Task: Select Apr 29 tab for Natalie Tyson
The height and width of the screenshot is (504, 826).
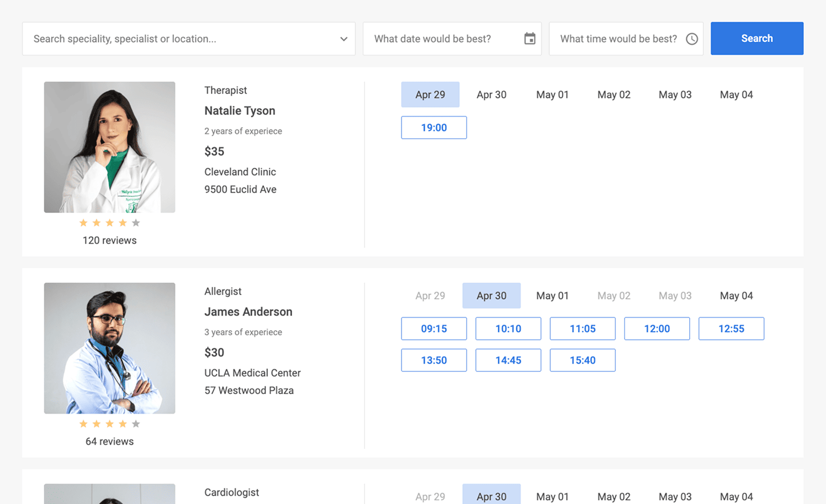Action: click(430, 94)
